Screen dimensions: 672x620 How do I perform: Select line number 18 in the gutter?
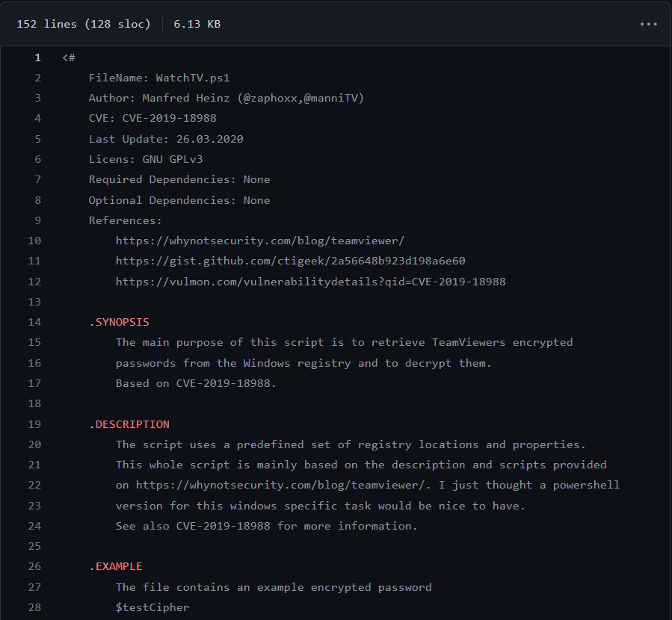[x=34, y=403]
